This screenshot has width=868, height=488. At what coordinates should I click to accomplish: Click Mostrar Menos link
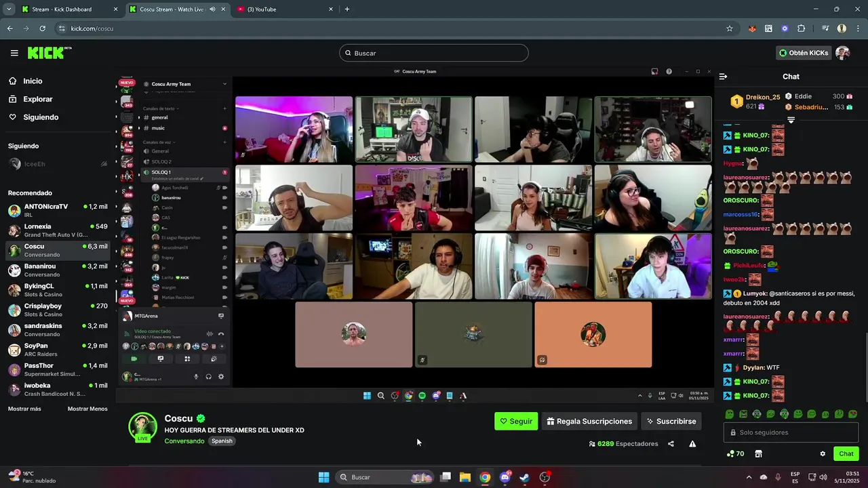tap(87, 409)
